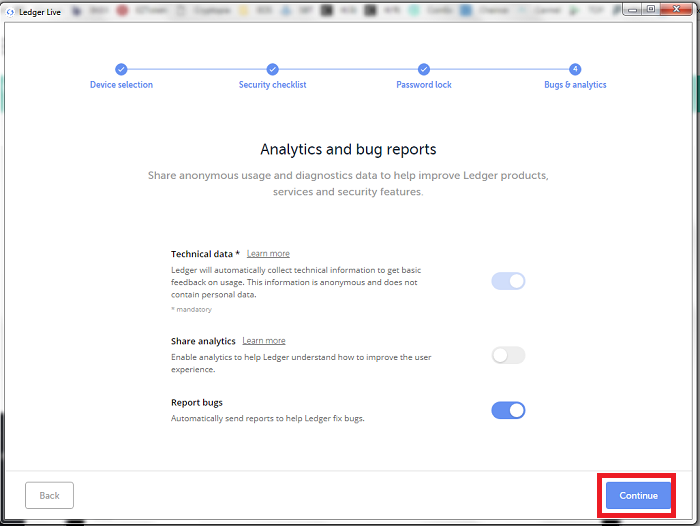Screen dimensions: 700x526
Task: Open Learn more for Technical data
Action: [268, 254]
